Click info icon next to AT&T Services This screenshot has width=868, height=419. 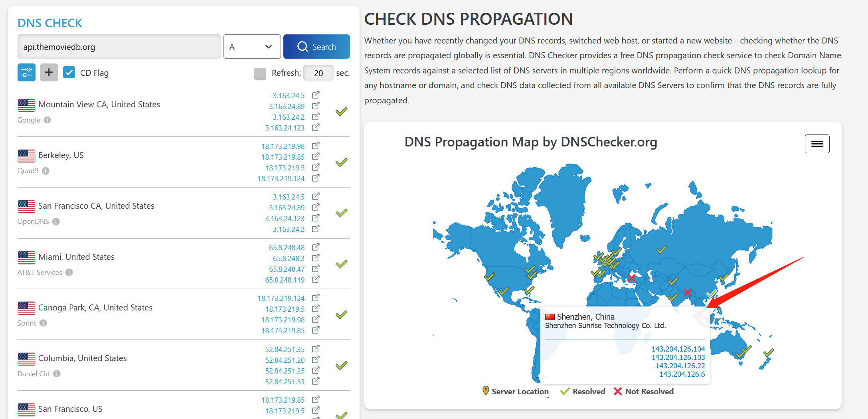click(69, 273)
